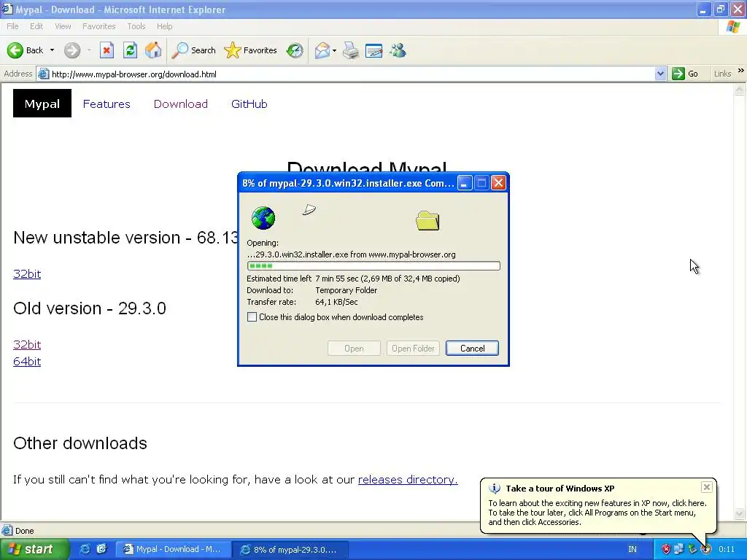
Task: Open the View menu
Action: tap(63, 26)
